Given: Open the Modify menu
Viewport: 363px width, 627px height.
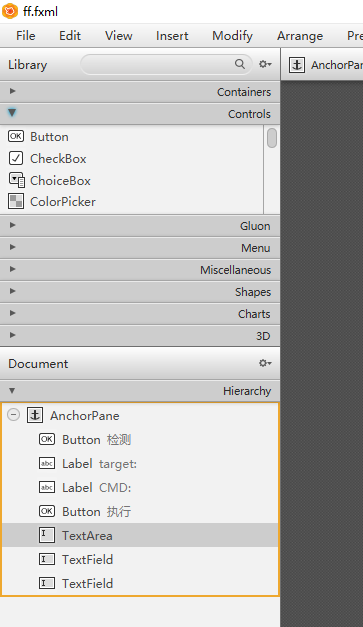Looking at the screenshot, I should tap(232, 36).
